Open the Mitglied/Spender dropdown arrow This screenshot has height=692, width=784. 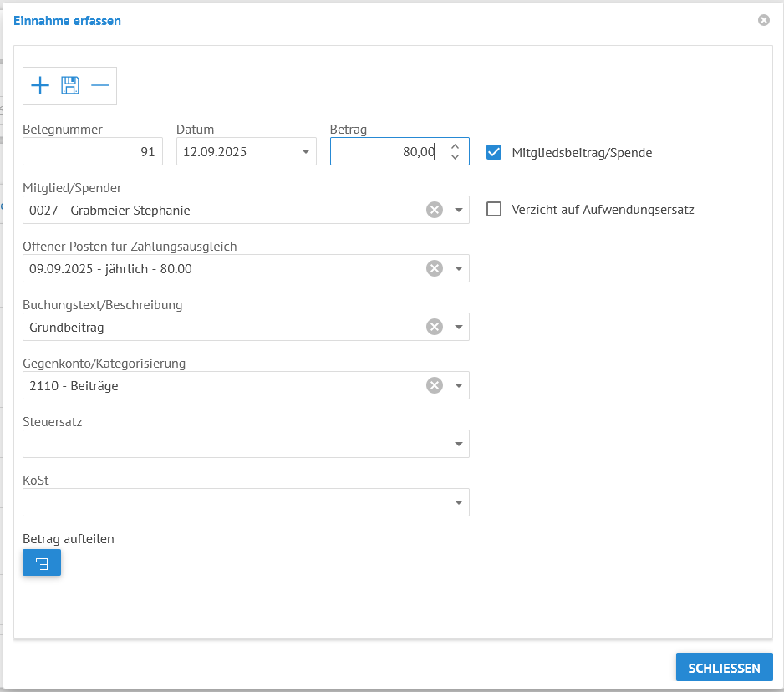click(458, 210)
